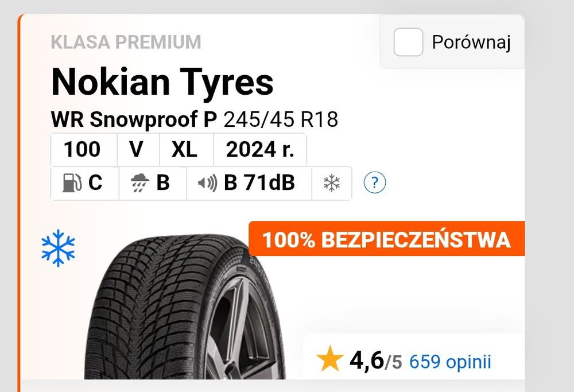This screenshot has height=392, width=574.
Task: Click the 2024 r. production year tag
Action: 259,149
